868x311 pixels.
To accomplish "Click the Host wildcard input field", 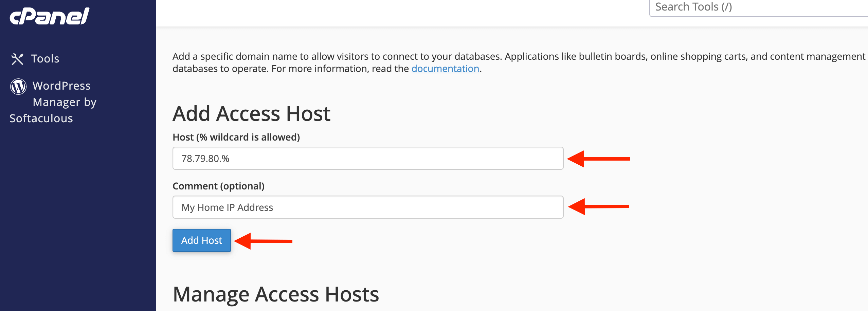I will click(x=367, y=158).
